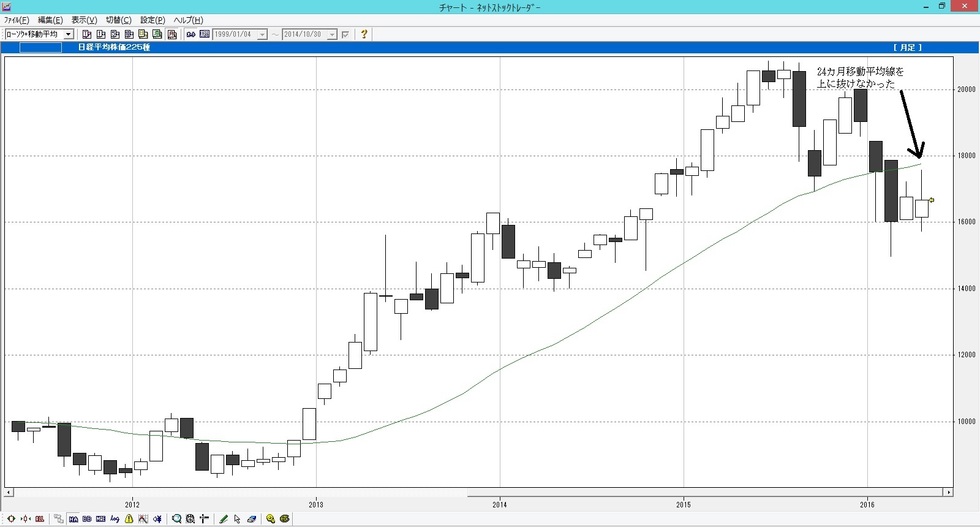Click the chart scrollbar left arrow
Image resolution: width=980 pixels, height=527 pixels.
point(9,493)
